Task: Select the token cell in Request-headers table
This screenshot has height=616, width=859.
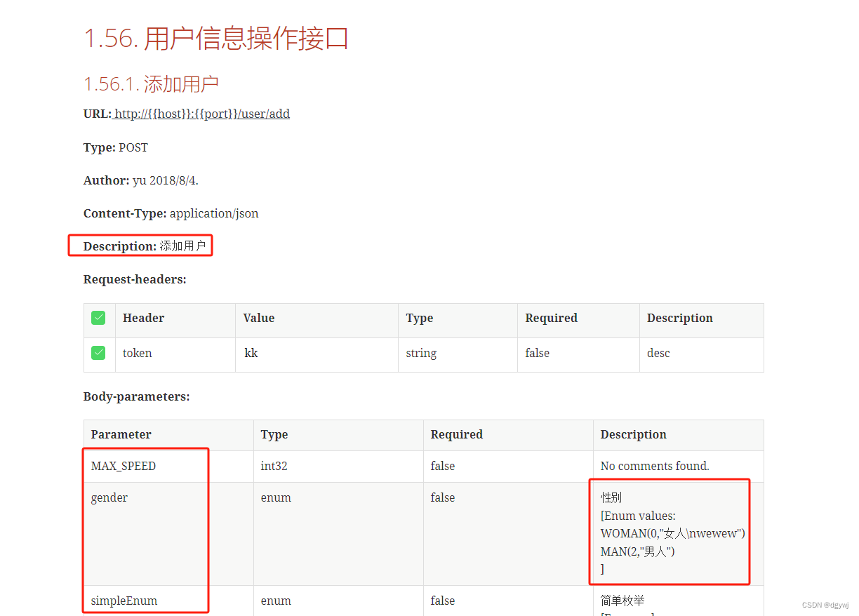Action: 137,353
